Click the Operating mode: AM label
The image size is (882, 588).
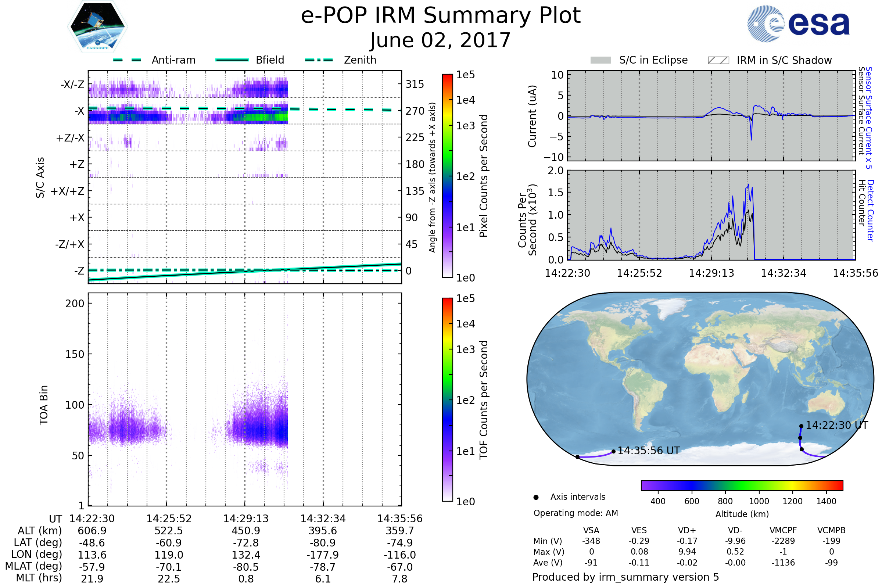point(576,513)
